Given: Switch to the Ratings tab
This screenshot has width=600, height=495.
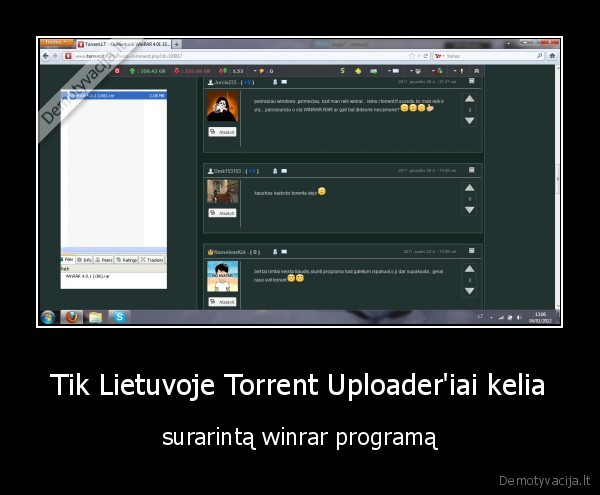Looking at the screenshot, I should (x=127, y=260).
